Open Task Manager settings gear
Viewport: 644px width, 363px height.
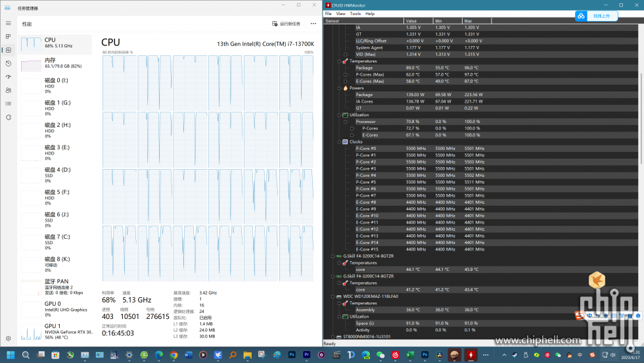point(8,339)
